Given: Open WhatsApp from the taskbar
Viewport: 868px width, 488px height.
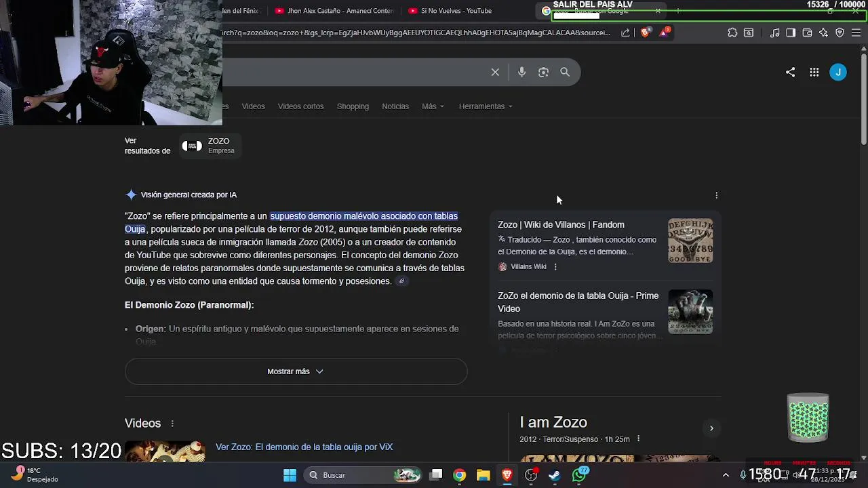Looking at the screenshot, I should (579, 475).
